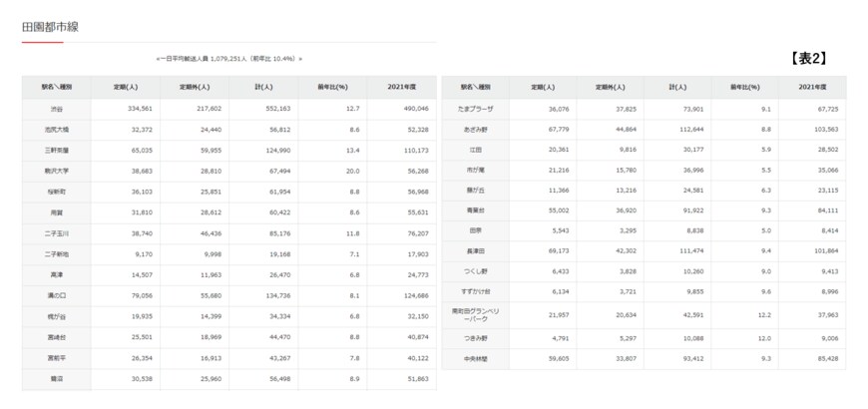Click 駅名＼種別 header in left table
The image size is (868, 409).
[56, 87]
